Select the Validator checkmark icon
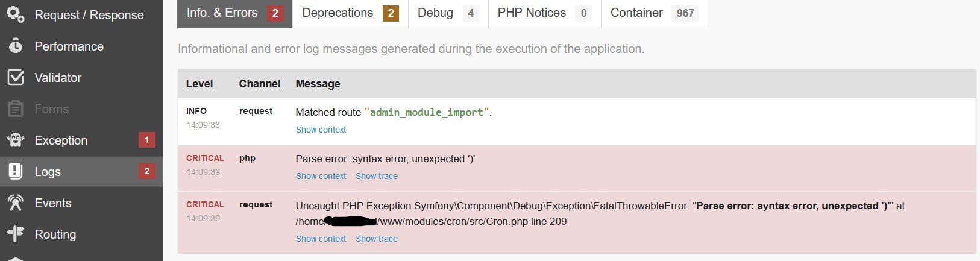Viewport: 980px width, 261px height. point(16,77)
